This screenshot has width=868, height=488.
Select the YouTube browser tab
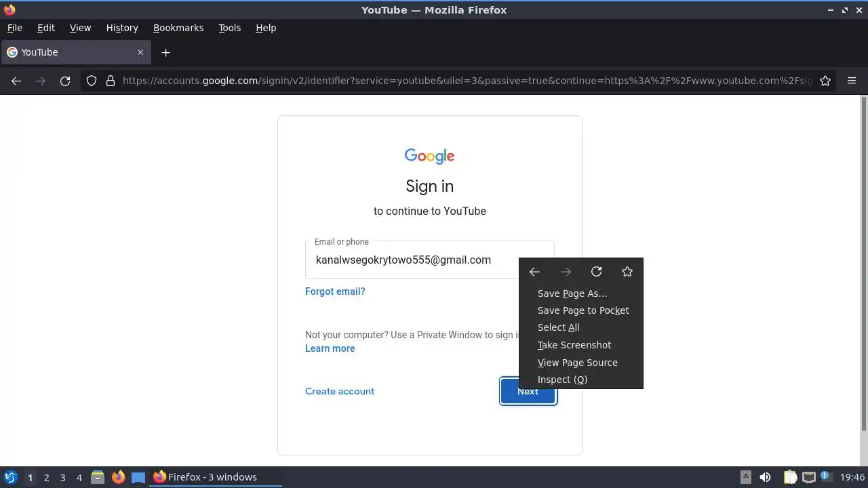point(75,52)
